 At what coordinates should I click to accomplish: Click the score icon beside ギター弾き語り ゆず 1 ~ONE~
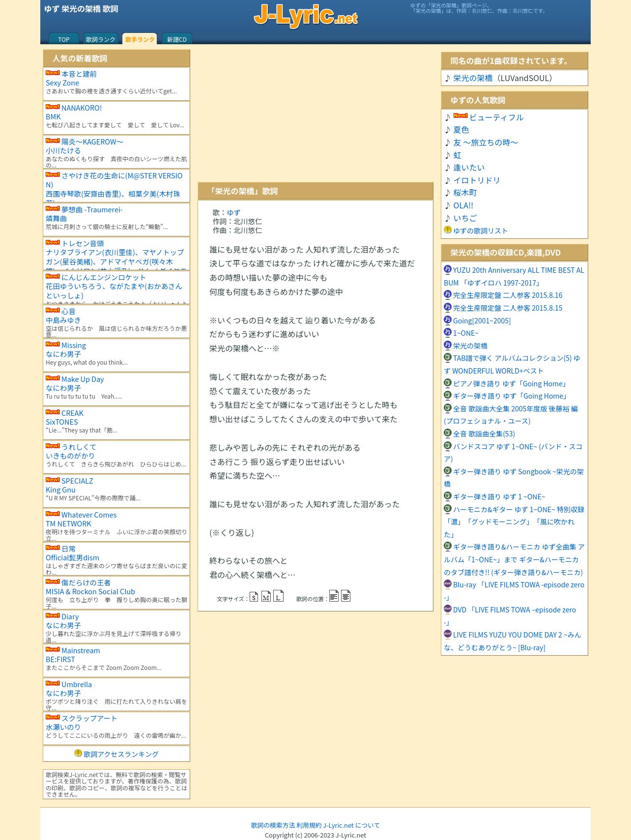click(447, 496)
